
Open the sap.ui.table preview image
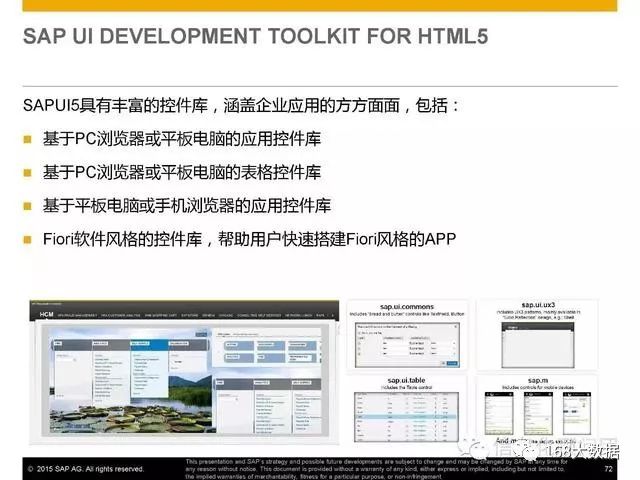(406, 417)
